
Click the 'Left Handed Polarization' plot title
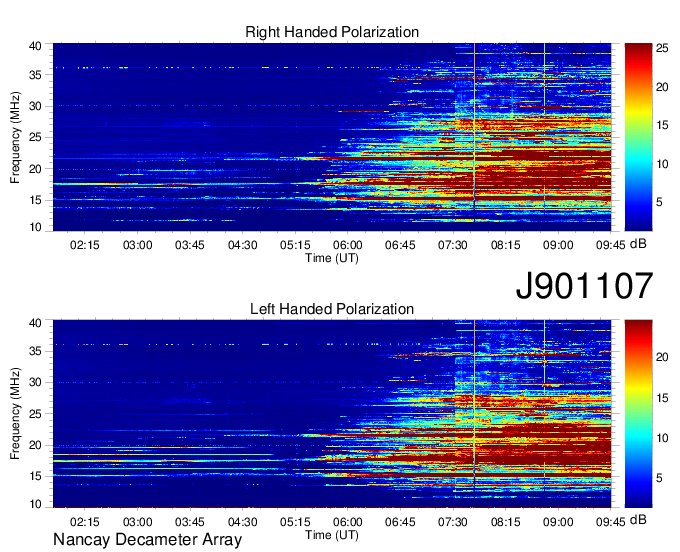[332, 309]
